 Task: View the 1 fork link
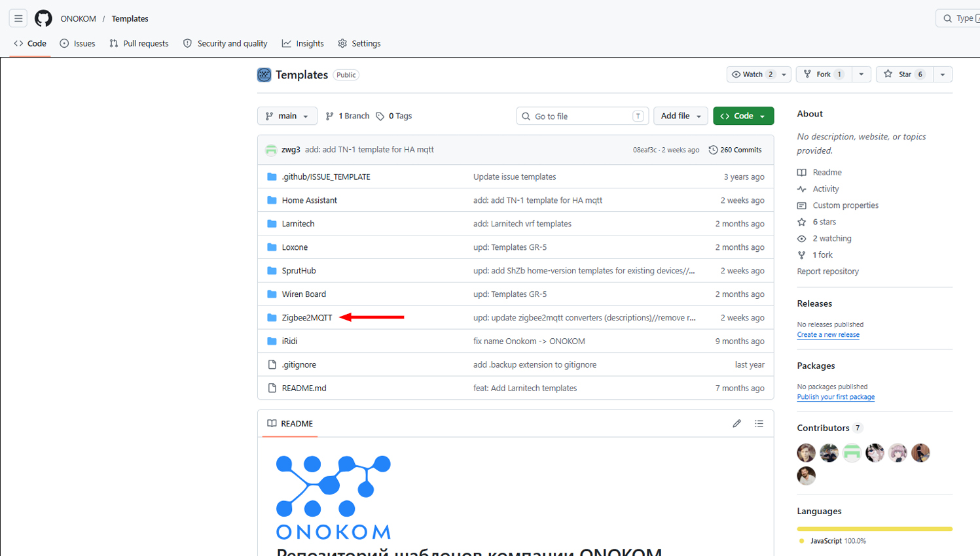(815, 255)
